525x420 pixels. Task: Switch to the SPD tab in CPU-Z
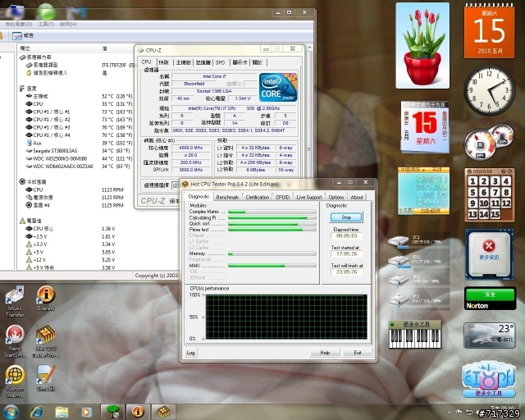pos(221,62)
